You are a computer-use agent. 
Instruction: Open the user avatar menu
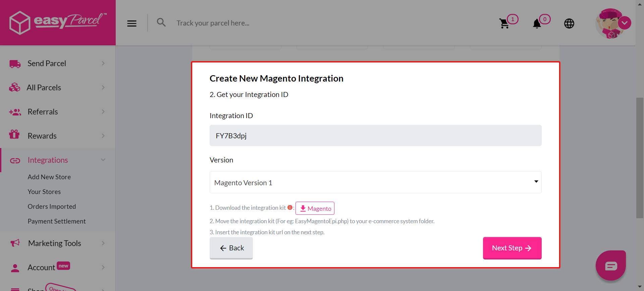click(x=610, y=23)
